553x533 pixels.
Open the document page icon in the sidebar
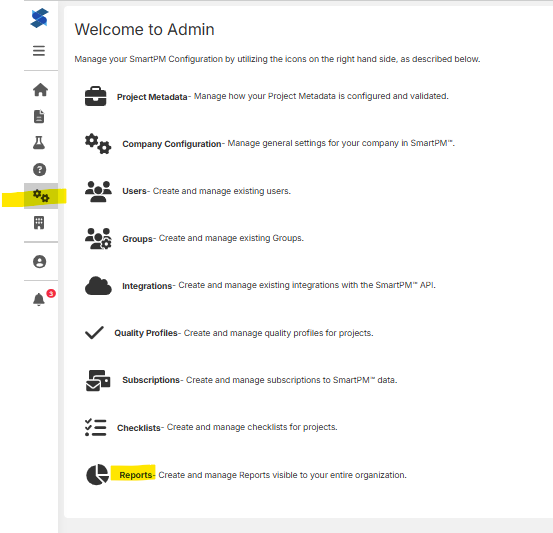click(x=39, y=116)
